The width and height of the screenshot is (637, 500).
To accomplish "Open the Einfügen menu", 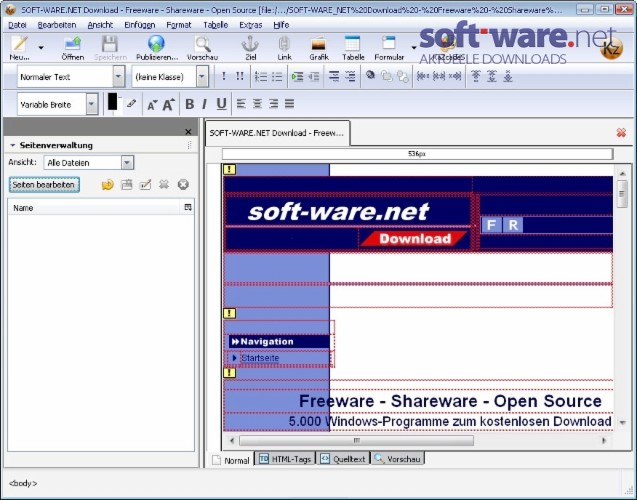I will coord(140,25).
